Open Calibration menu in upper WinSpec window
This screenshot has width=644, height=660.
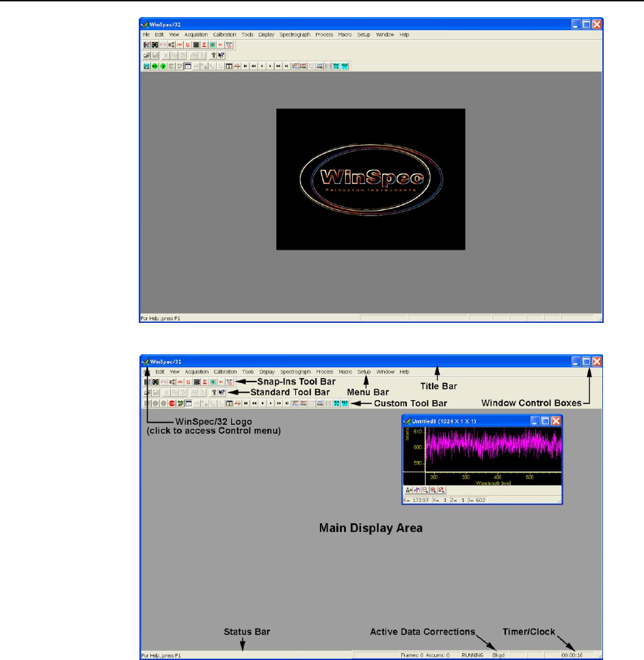[225, 34]
